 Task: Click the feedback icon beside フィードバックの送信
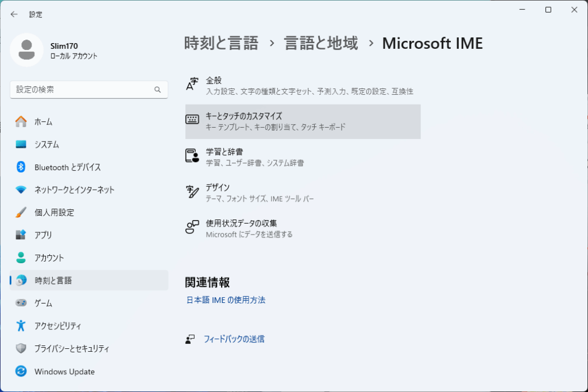click(190, 339)
